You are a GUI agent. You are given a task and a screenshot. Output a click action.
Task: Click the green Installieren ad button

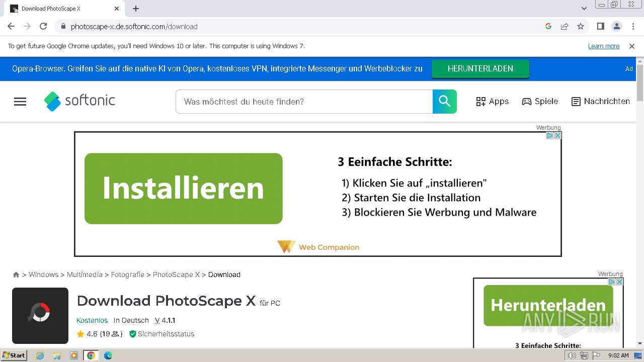click(184, 189)
